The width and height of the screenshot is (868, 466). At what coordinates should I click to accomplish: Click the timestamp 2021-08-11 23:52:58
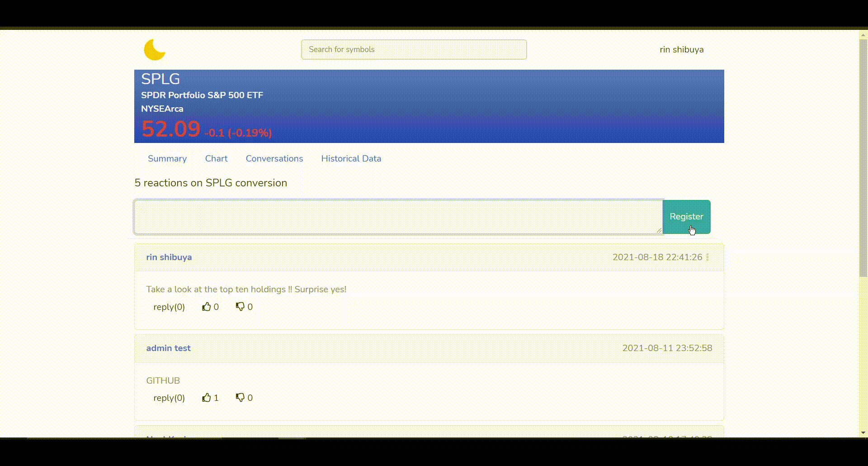667,348
